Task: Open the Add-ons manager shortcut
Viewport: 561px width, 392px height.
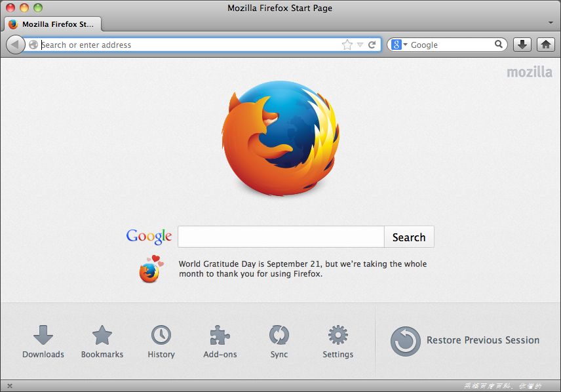Action: click(220, 342)
